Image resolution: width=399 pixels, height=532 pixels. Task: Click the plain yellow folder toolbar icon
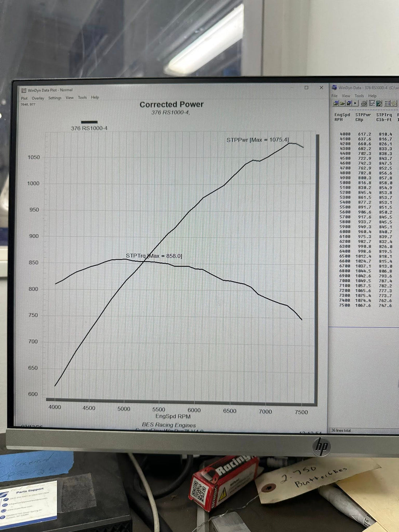tap(342, 103)
